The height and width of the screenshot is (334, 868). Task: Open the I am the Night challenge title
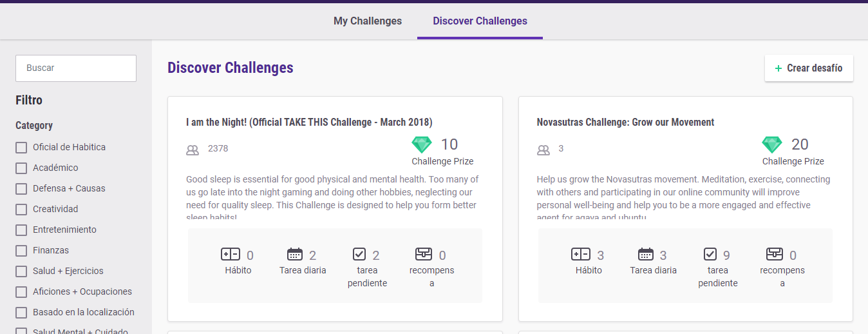tap(309, 123)
